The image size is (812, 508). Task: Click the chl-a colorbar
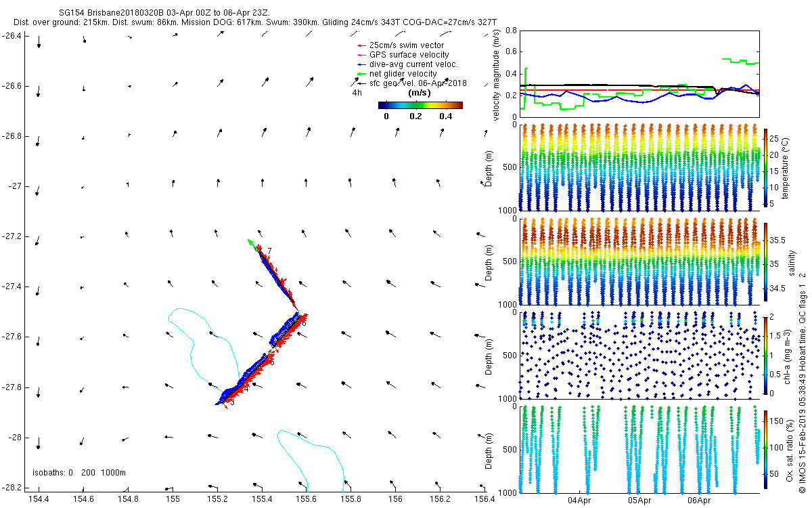click(x=766, y=355)
